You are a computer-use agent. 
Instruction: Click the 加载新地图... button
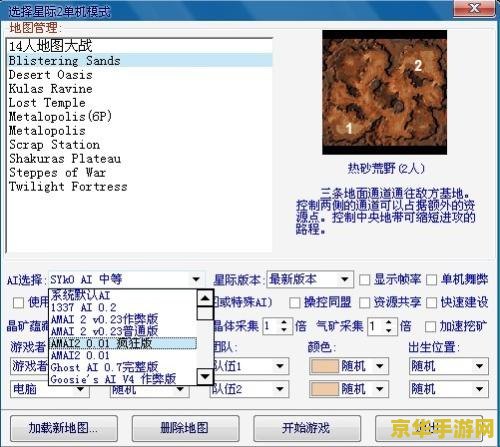[x=64, y=428]
